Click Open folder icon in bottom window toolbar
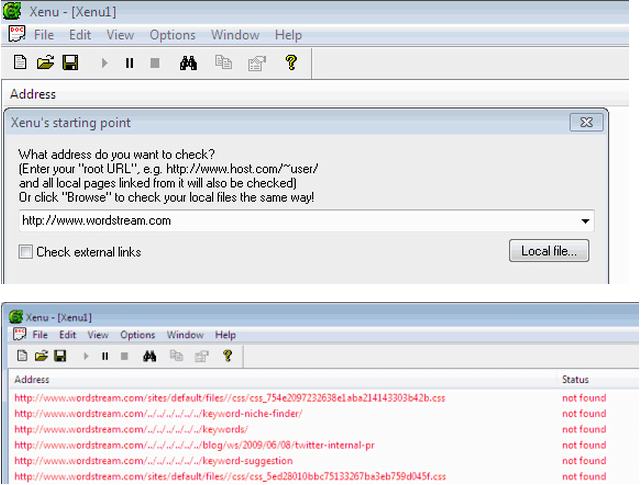The image size is (642, 485). pyautogui.click(x=41, y=356)
